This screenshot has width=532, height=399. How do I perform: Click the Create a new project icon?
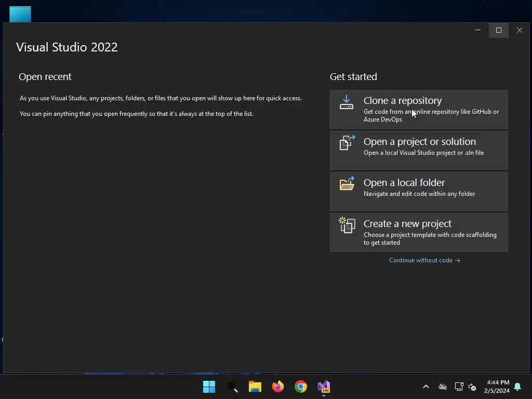click(x=347, y=225)
